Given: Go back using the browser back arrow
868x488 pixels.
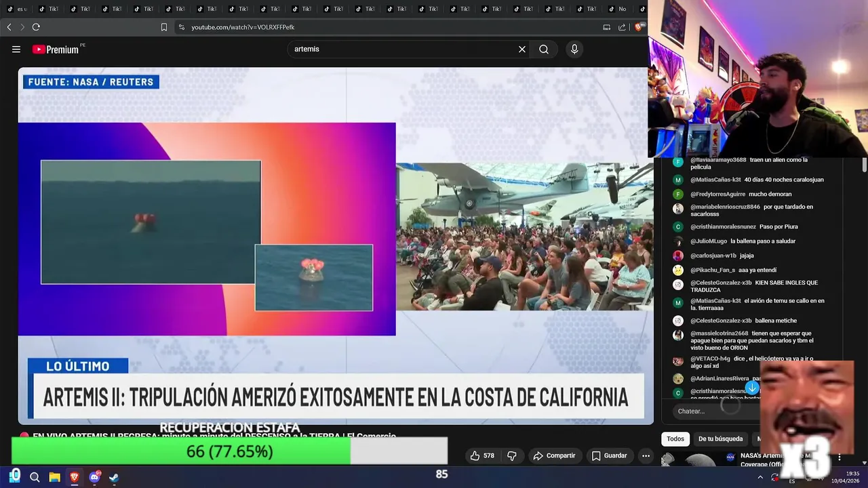Looking at the screenshot, I should (9, 27).
